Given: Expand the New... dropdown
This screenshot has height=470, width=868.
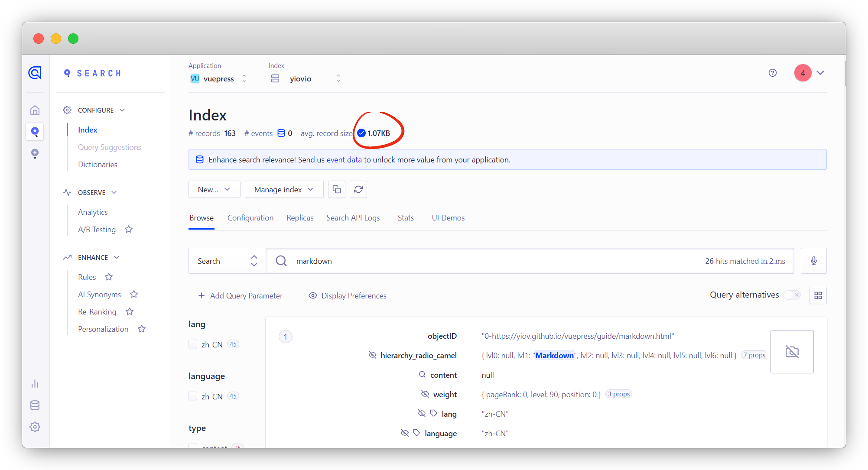Looking at the screenshot, I should tap(214, 189).
